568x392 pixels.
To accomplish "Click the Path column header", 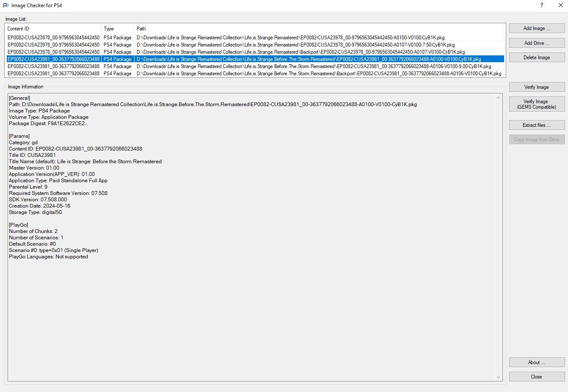I will pyautogui.click(x=319, y=29).
